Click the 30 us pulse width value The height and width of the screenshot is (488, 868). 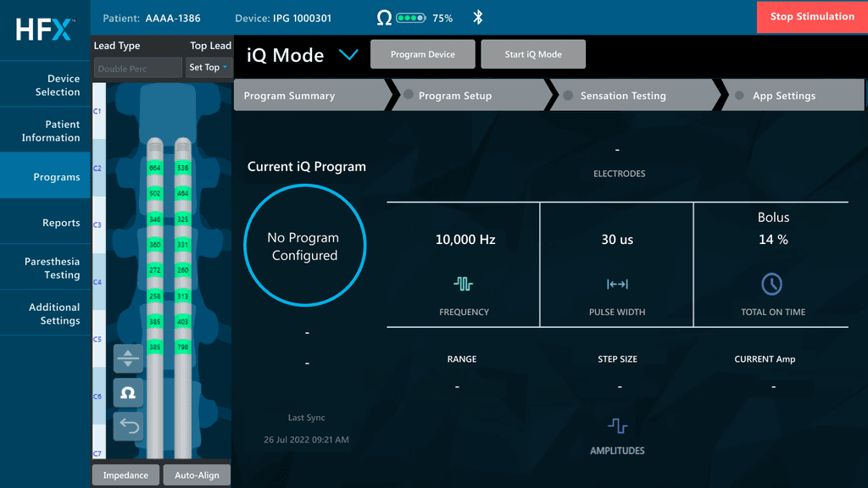point(617,240)
